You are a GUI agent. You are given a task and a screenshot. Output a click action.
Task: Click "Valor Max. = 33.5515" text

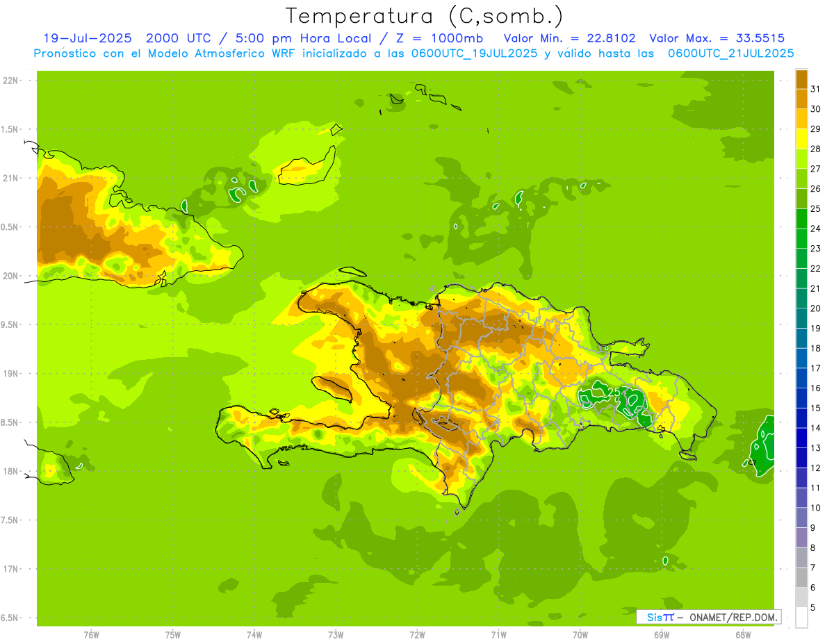(717, 38)
